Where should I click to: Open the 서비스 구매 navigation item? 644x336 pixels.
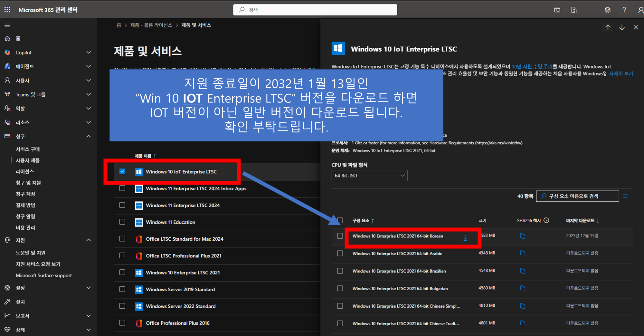point(28,149)
